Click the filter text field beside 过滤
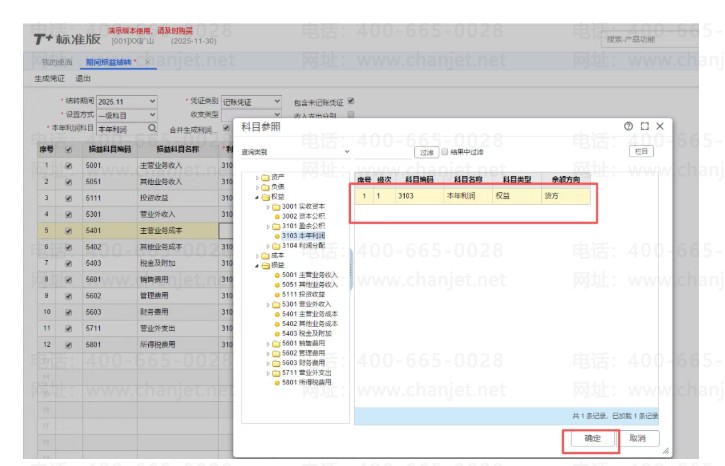The width and height of the screenshot is (725, 466). pyautogui.click(x=382, y=152)
